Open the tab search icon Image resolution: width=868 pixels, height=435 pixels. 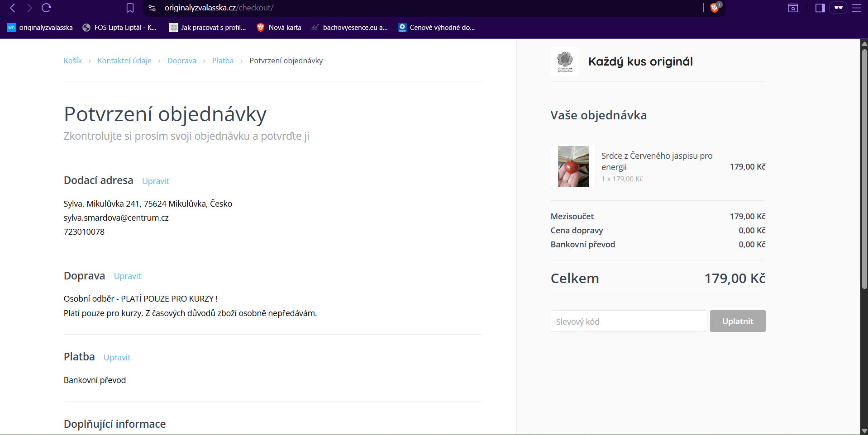pyautogui.click(x=793, y=8)
